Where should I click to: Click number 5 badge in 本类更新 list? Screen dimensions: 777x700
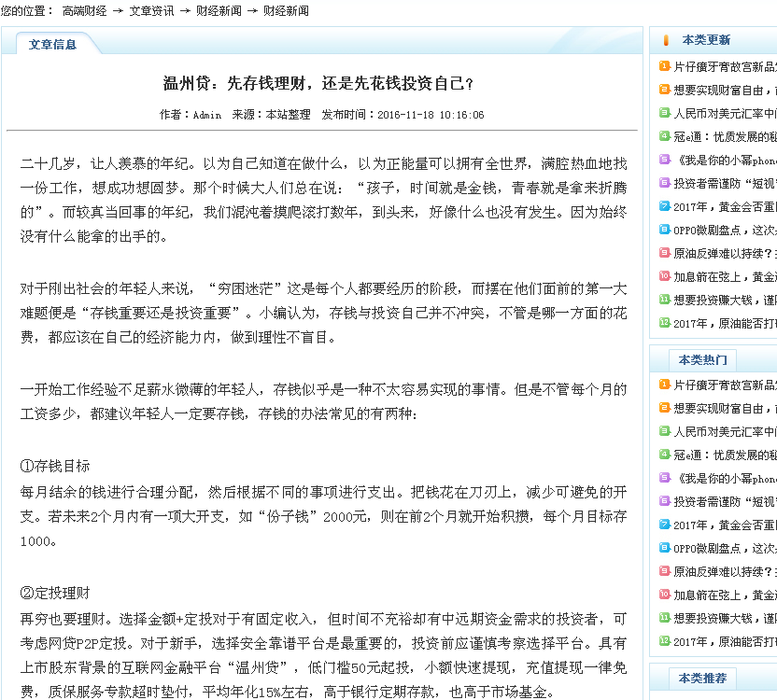(664, 160)
